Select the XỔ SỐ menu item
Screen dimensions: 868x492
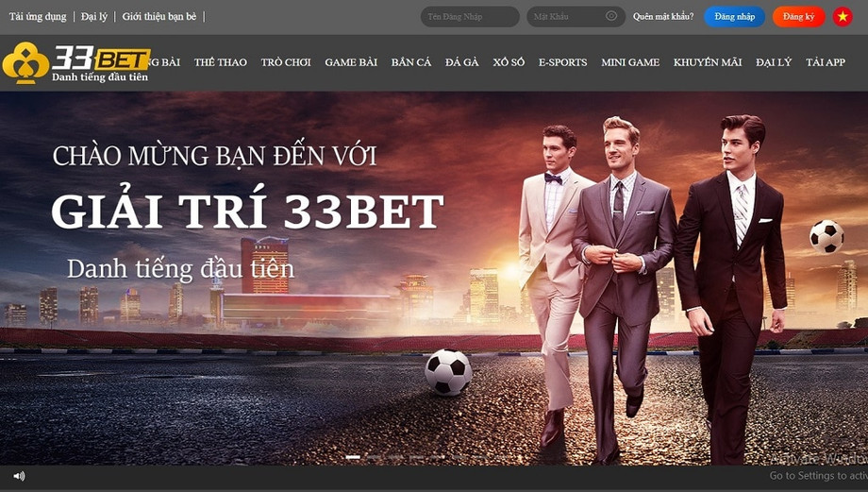tap(509, 62)
